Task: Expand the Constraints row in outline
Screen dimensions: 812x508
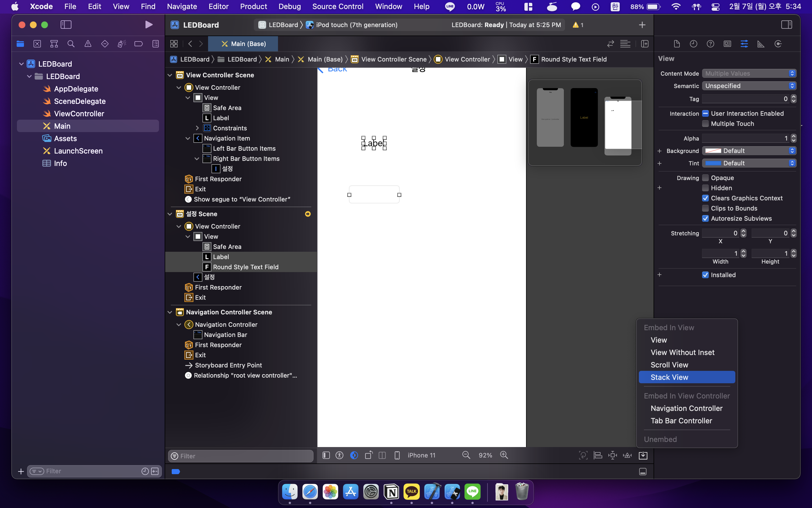Action: [x=197, y=128]
